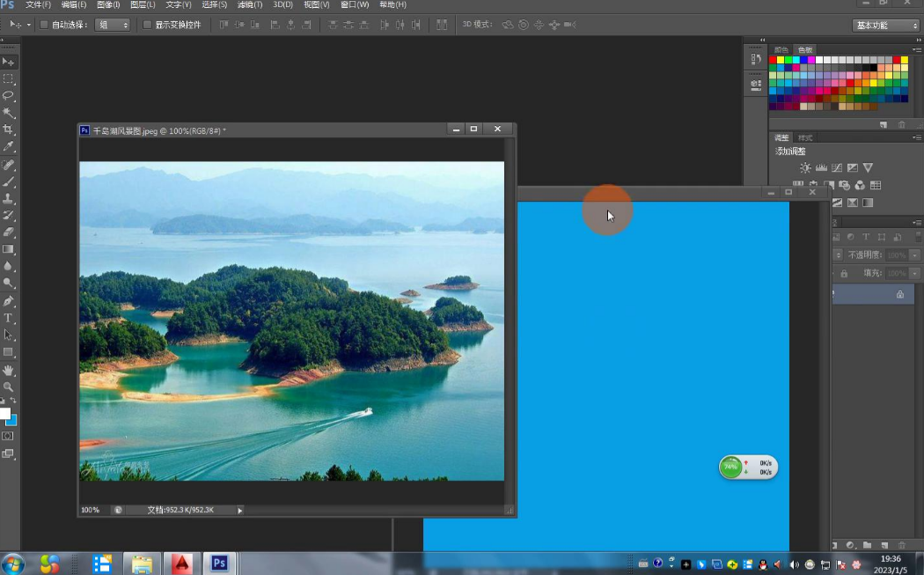Screen dimensions: 924x575
Task: Select the Rectangular Marquee tool
Action: click(8, 78)
